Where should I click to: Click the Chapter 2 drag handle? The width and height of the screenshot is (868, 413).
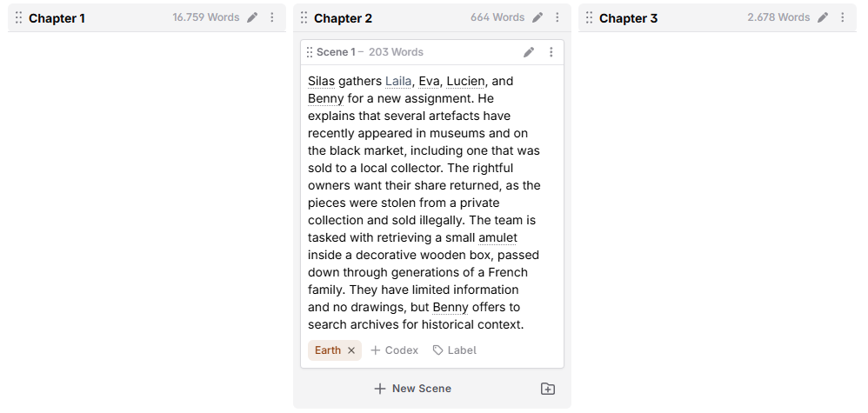(x=304, y=17)
